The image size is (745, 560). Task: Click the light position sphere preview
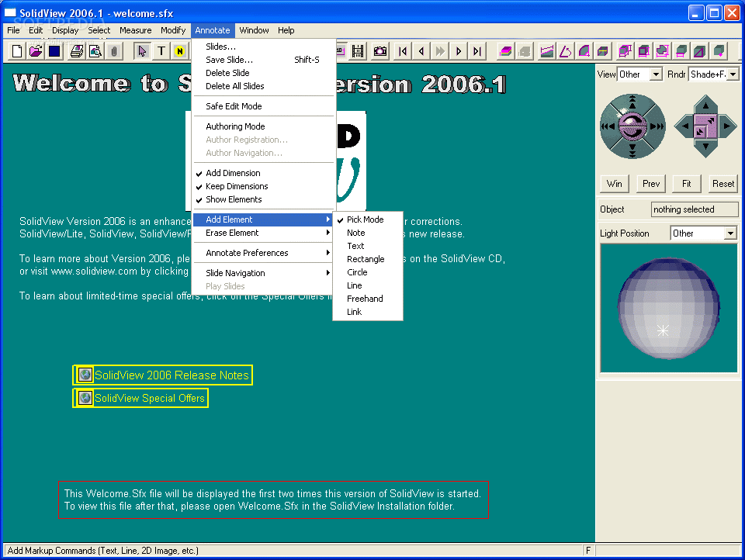click(668, 308)
